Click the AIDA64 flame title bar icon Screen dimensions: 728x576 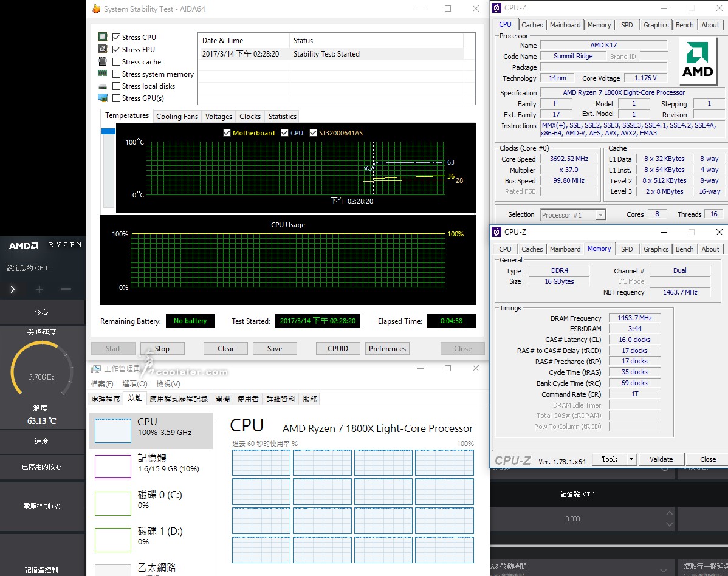[96, 9]
